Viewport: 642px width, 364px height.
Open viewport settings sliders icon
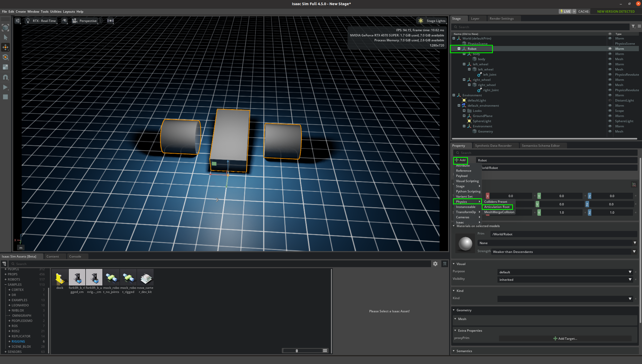[x=18, y=21]
